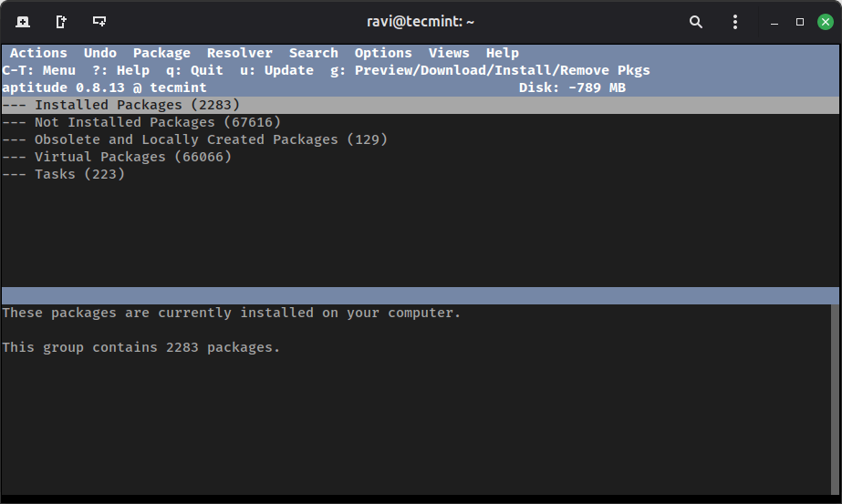This screenshot has width=842, height=504.
Task: Open the Views menu
Action: coord(449,53)
